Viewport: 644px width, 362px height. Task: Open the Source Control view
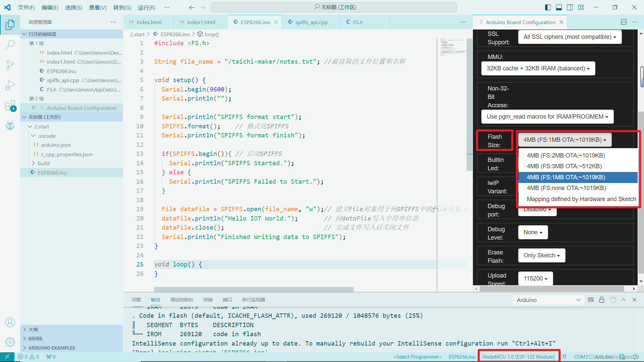point(10,65)
